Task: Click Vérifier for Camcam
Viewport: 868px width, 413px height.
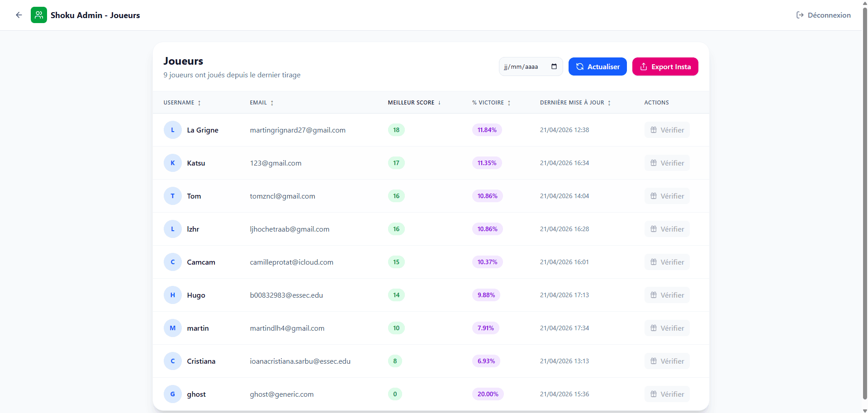Action: (667, 262)
